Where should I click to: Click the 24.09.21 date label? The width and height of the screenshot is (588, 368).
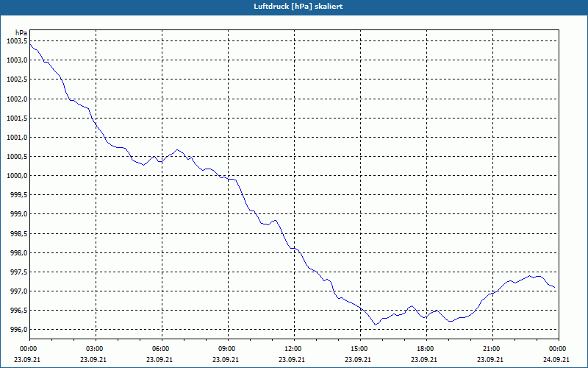click(556, 359)
